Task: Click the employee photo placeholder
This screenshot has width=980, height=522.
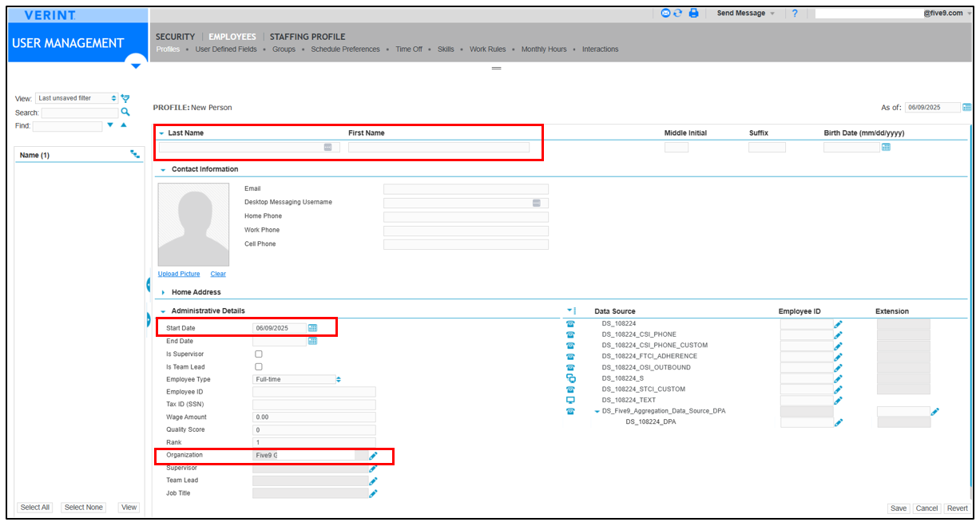Action: click(x=193, y=224)
